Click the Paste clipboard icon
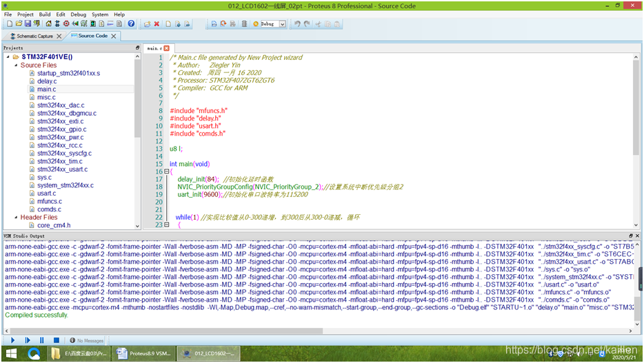The height and width of the screenshot is (363, 644). 336,24
